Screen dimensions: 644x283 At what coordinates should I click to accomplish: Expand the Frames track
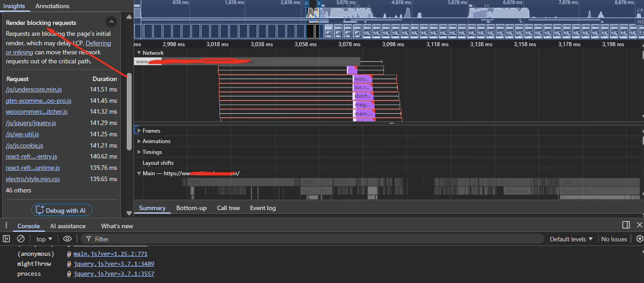tap(139, 130)
